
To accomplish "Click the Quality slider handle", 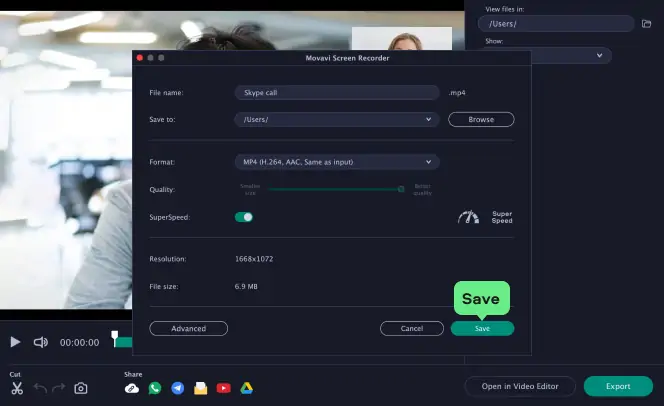I will click(x=401, y=189).
